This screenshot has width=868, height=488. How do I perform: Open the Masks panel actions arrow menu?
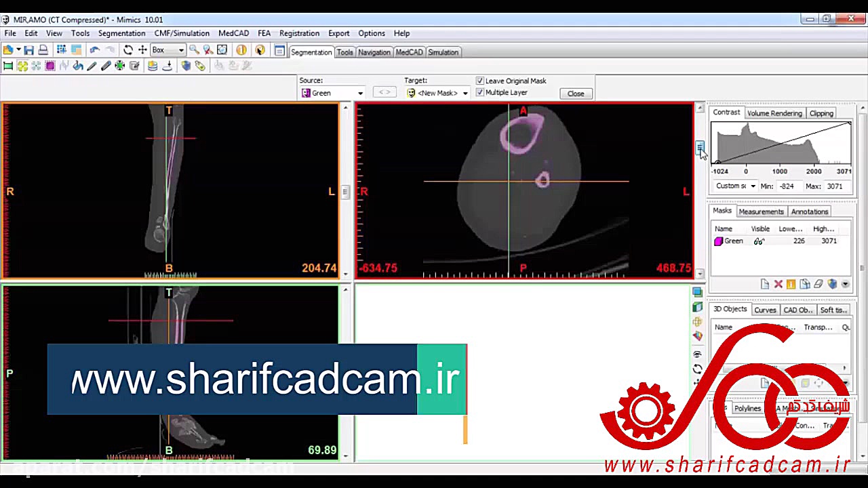point(845,285)
